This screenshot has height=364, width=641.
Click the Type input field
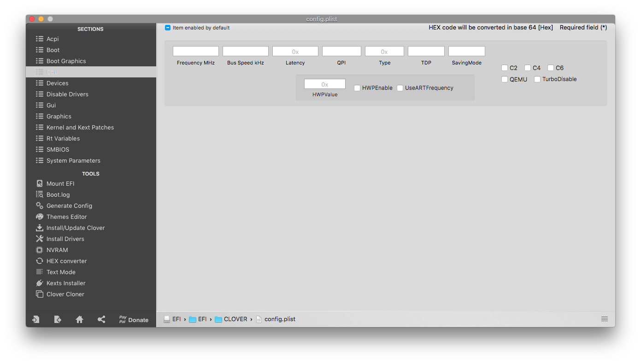point(384,51)
